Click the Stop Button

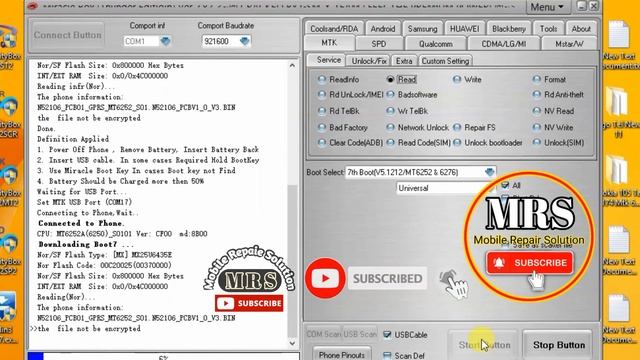pos(559,345)
